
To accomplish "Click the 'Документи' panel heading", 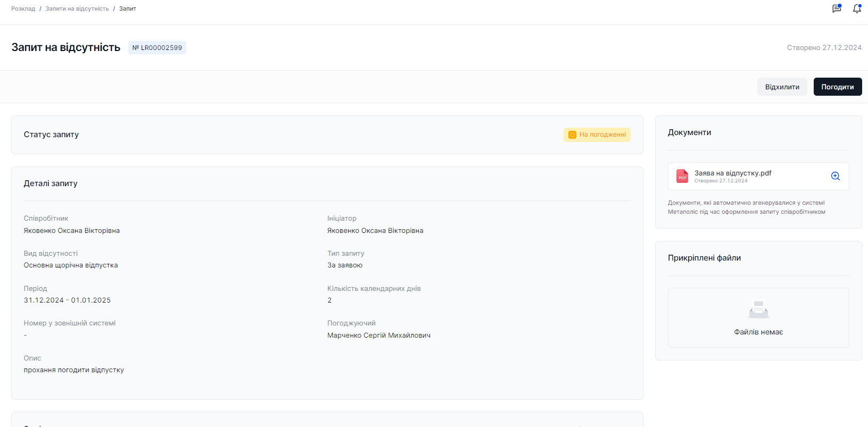I will [x=690, y=132].
